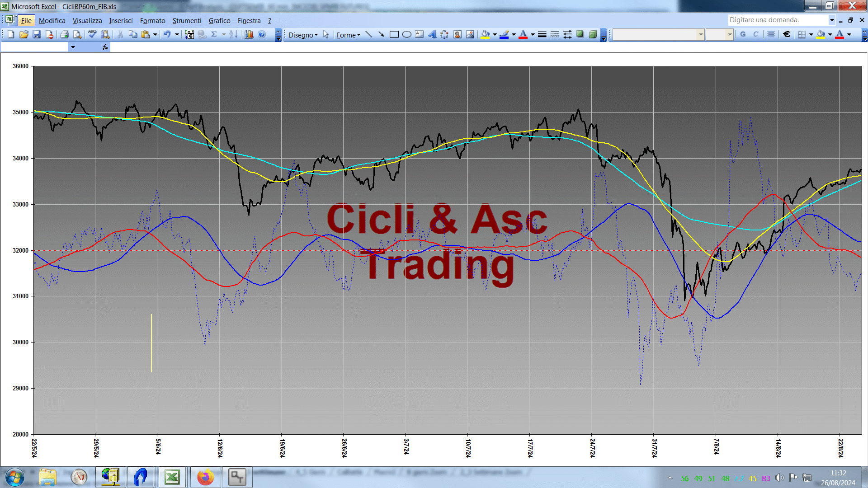Toggle italic C formatting button
Screen dimensions: 868x488
click(755, 34)
